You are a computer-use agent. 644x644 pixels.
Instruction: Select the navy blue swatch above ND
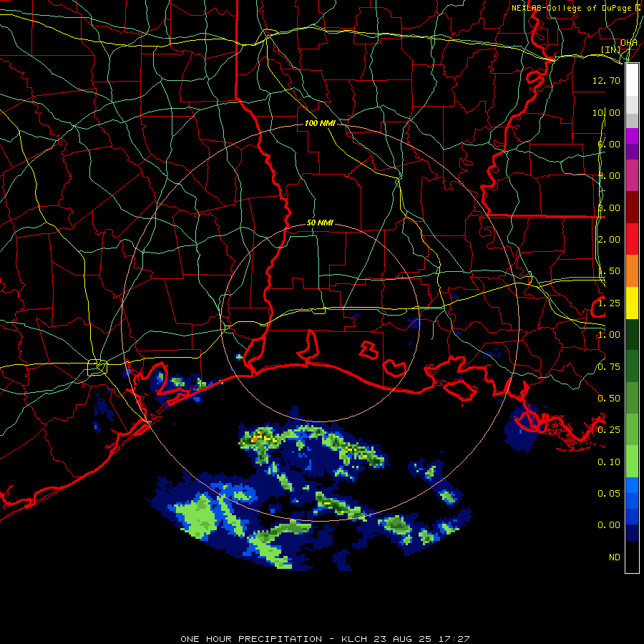point(632,533)
